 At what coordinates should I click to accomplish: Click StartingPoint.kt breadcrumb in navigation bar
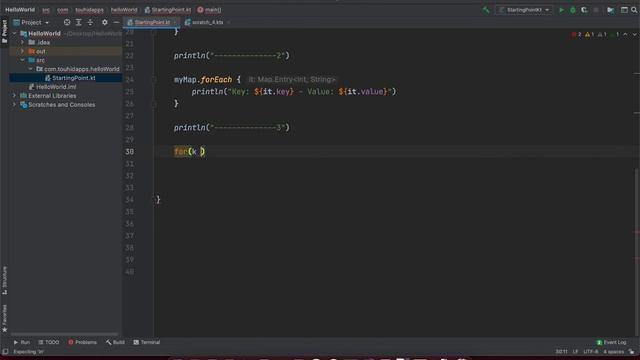168,10
